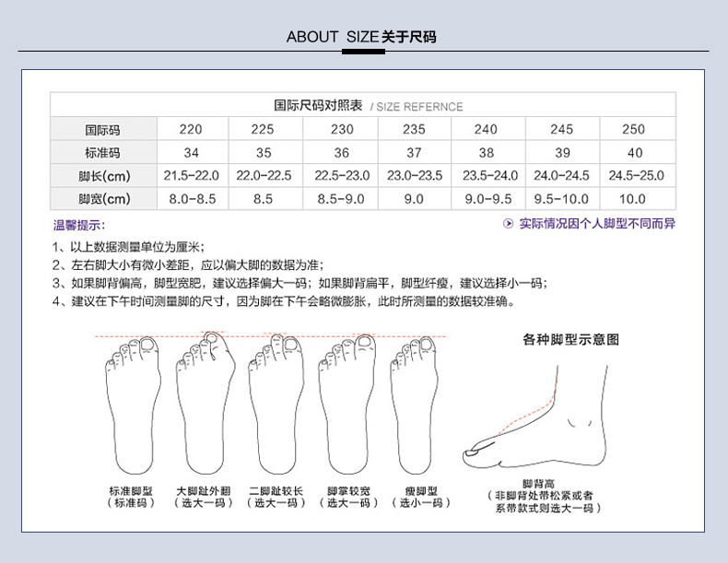Click the circular arrow bullet before 实际情况
Screen dimensions: 728x563
[508, 223]
